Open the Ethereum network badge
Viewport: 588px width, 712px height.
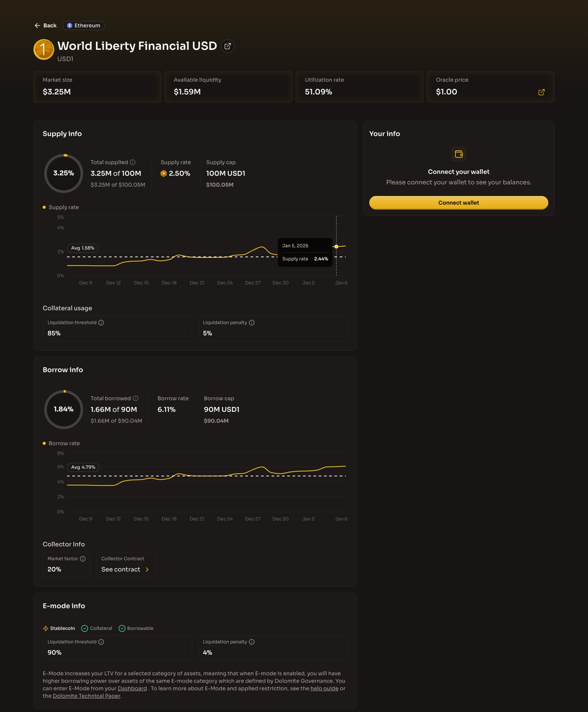click(x=84, y=25)
